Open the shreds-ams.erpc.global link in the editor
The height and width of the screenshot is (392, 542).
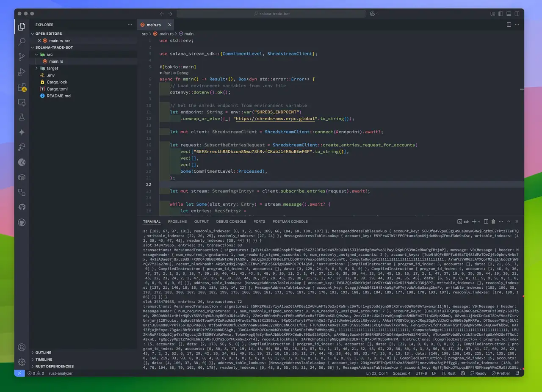coord(275,119)
